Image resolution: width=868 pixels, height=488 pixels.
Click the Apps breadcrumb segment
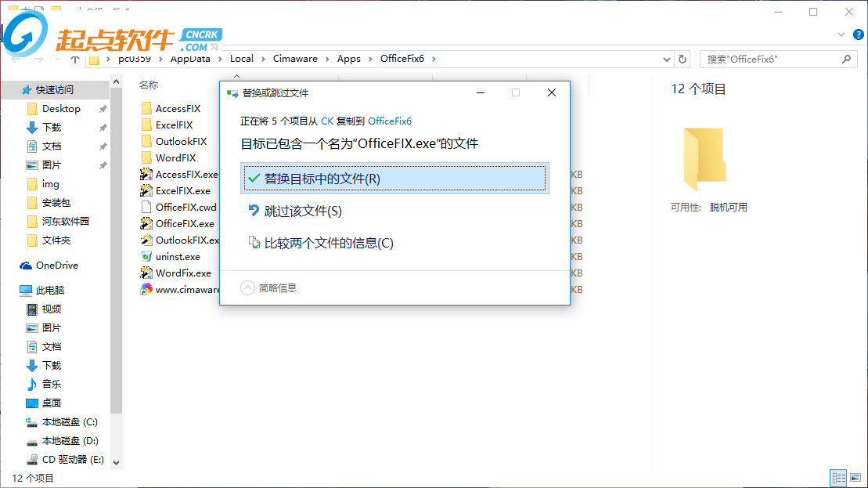click(x=349, y=59)
